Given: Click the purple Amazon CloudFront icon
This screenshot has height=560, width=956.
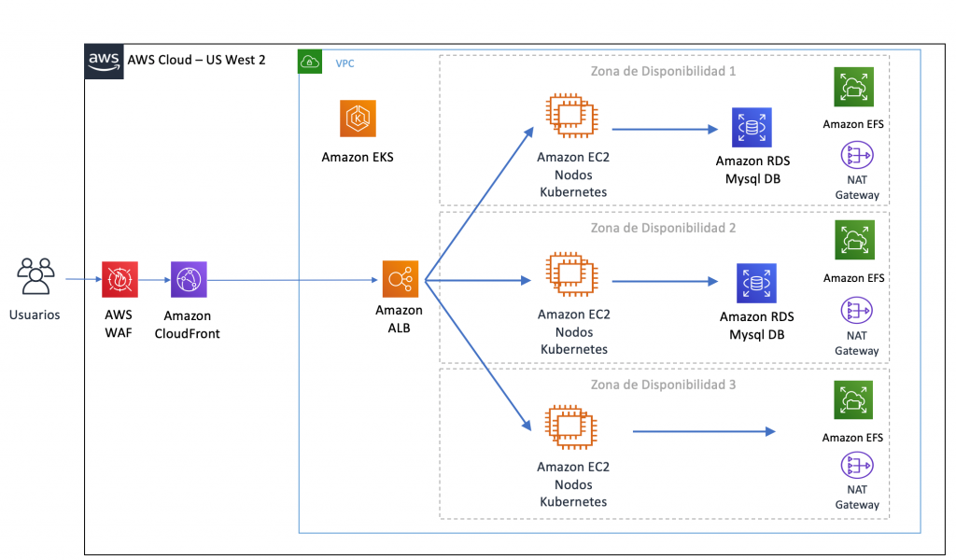Looking at the screenshot, I should click(189, 279).
